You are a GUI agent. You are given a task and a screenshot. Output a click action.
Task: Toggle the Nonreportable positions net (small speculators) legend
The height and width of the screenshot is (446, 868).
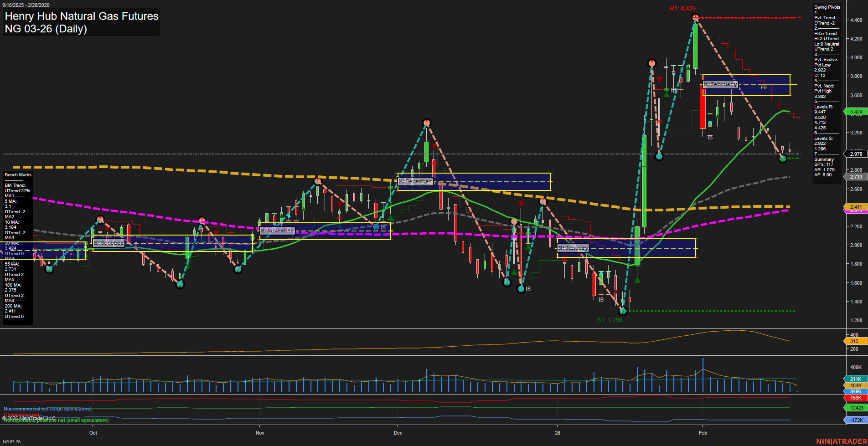click(55, 420)
